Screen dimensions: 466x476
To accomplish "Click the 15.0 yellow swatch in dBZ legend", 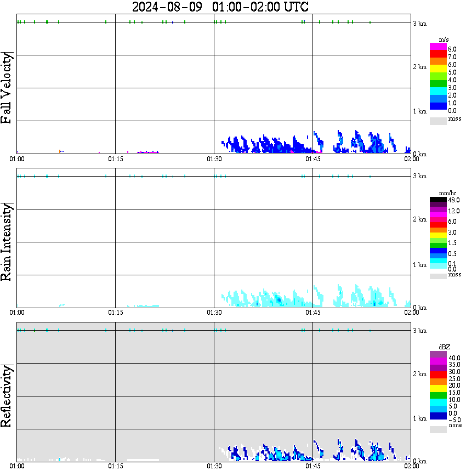I will pos(438,389).
